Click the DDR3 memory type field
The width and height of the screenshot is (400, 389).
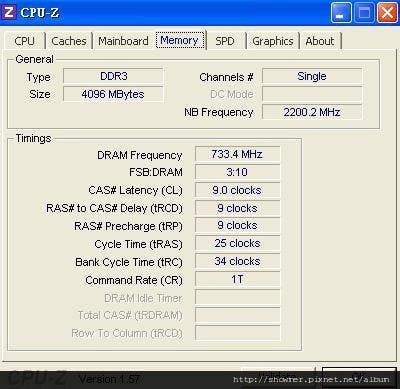(113, 76)
